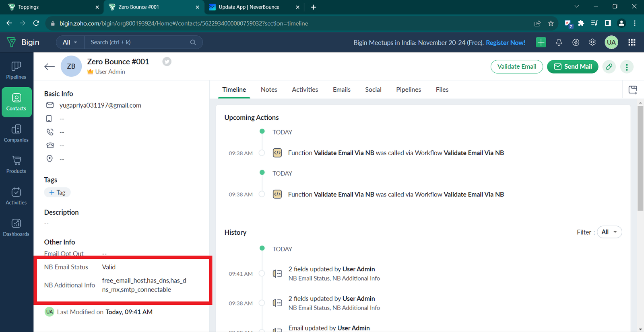This screenshot has width=644, height=332.
Task: Click the ZB contact avatar
Action: pyautogui.click(x=71, y=66)
